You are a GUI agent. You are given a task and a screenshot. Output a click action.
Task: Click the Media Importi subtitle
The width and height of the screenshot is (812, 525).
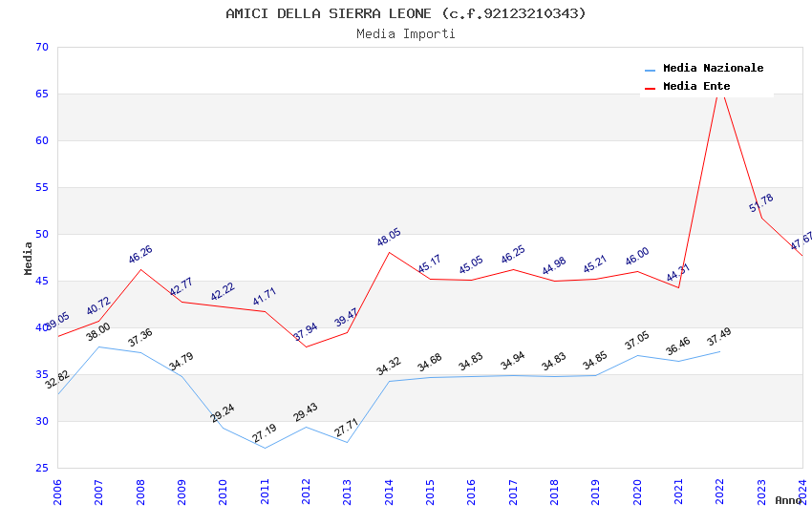406,34
